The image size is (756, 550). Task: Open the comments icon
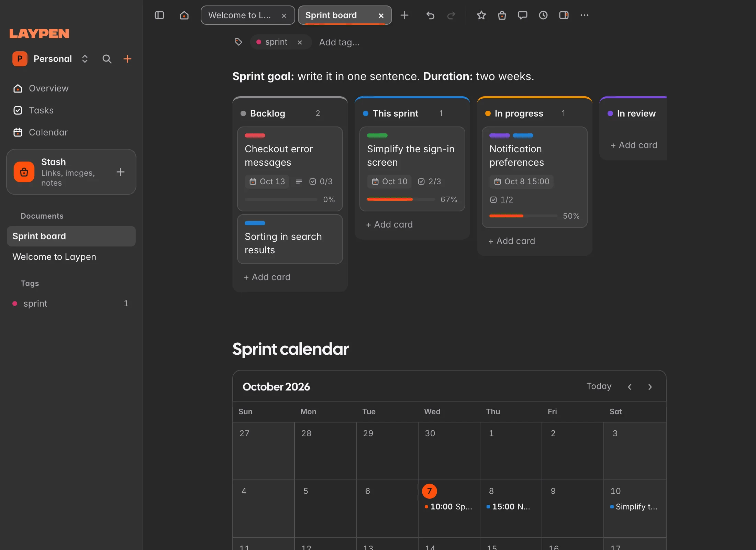[x=523, y=15]
